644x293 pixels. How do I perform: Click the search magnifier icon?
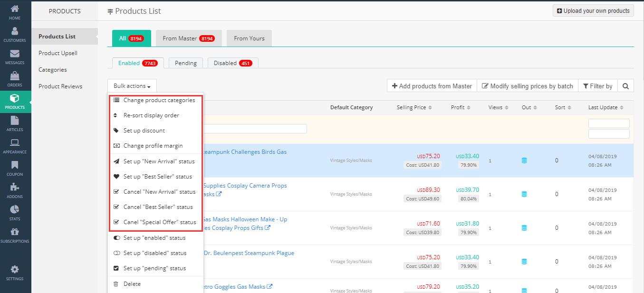[626, 85]
